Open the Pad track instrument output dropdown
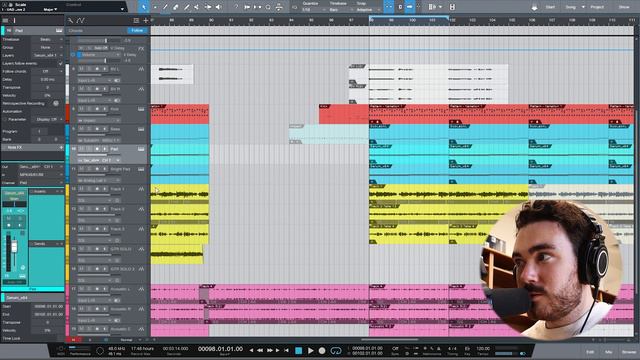 pyautogui.click(x=99, y=160)
